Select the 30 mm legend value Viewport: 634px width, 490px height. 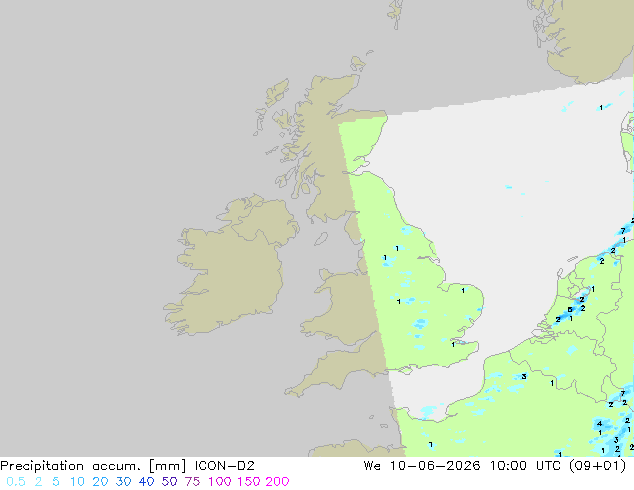coord(123,482)
